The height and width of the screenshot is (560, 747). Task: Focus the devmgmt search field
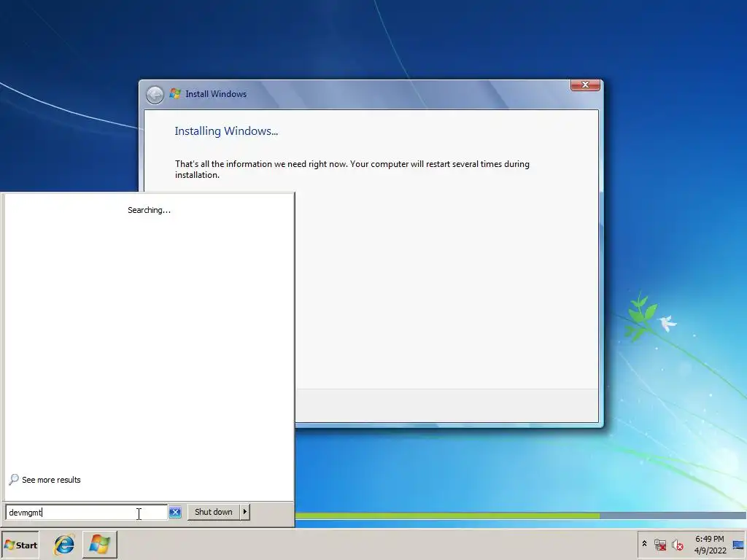click(x=87, y=513)
